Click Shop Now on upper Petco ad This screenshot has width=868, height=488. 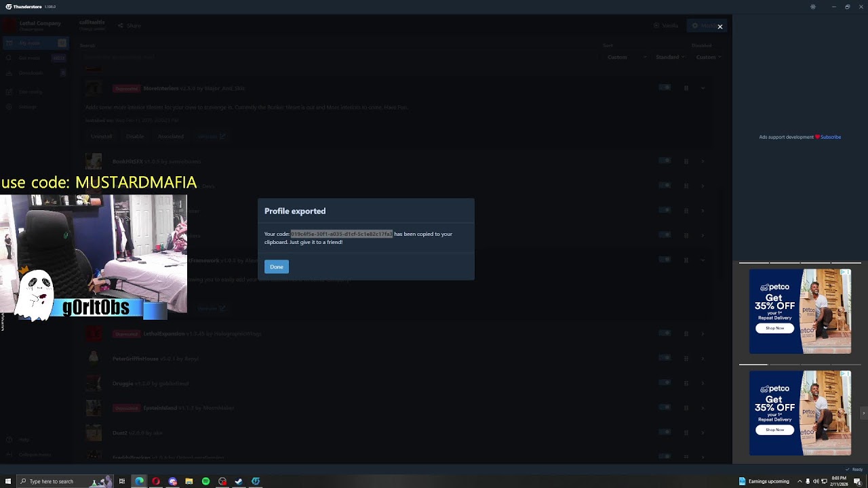[x=775, y=328]
